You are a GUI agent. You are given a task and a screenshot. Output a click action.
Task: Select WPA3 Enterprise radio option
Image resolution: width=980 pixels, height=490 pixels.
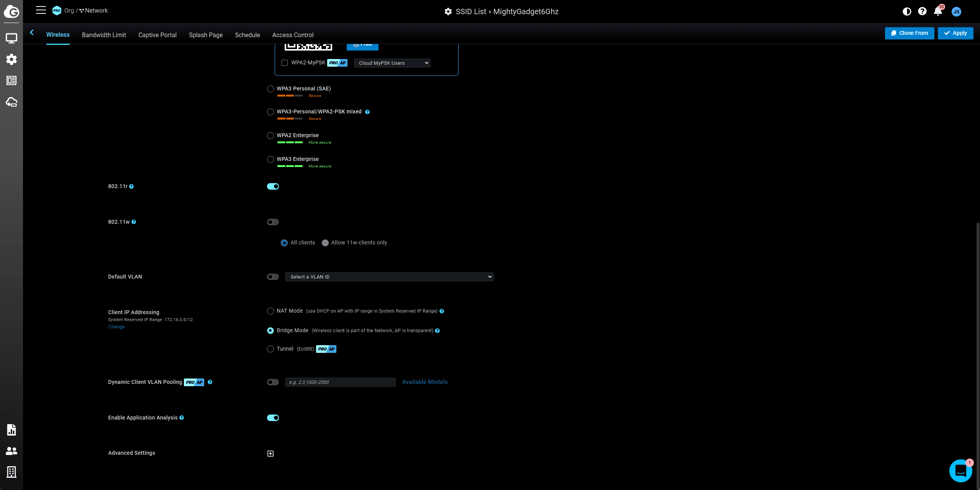270,159
